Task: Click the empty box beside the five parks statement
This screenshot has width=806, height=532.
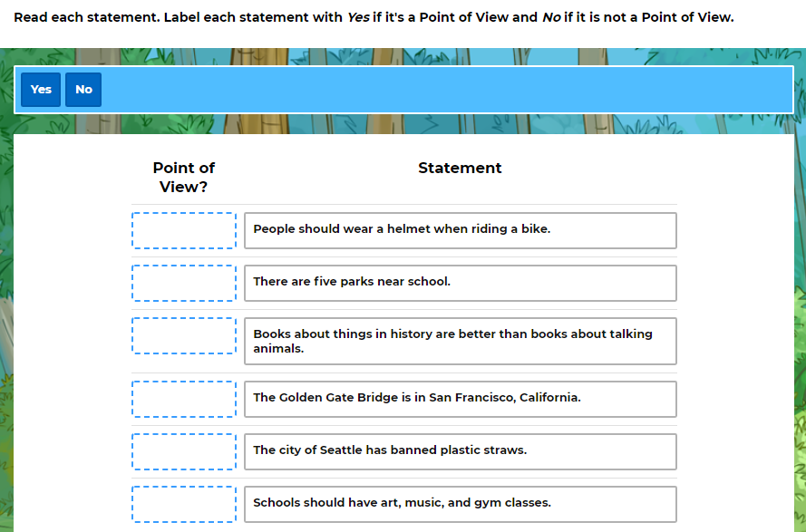Action: [x=184, y=283]
